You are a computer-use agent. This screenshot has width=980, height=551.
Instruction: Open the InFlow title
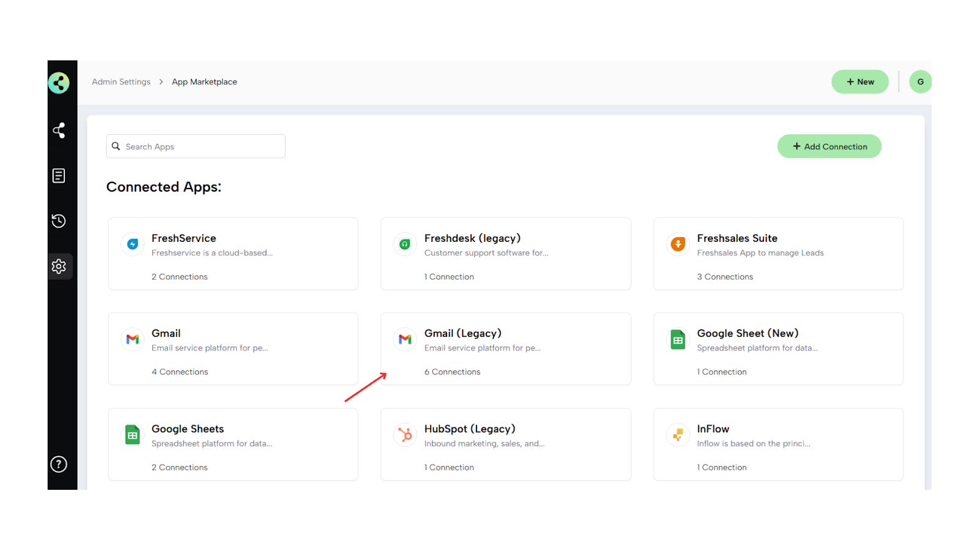click(x=713, y=429)
